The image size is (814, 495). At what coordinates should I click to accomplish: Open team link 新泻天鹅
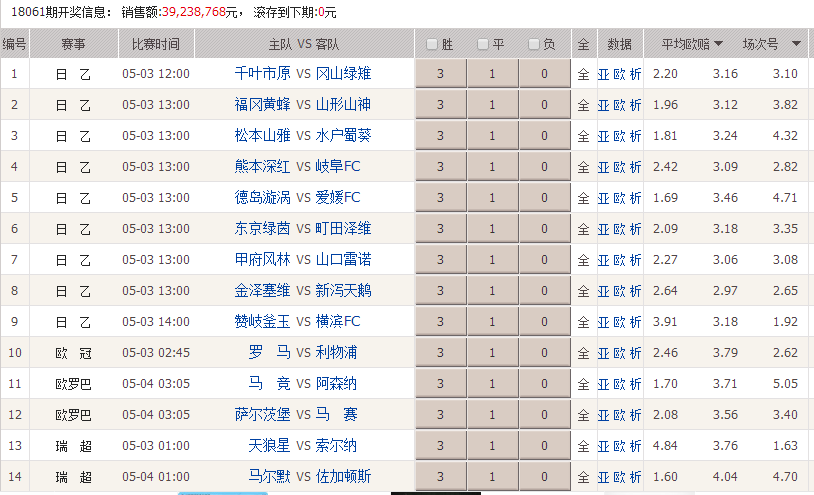(343, 290)
